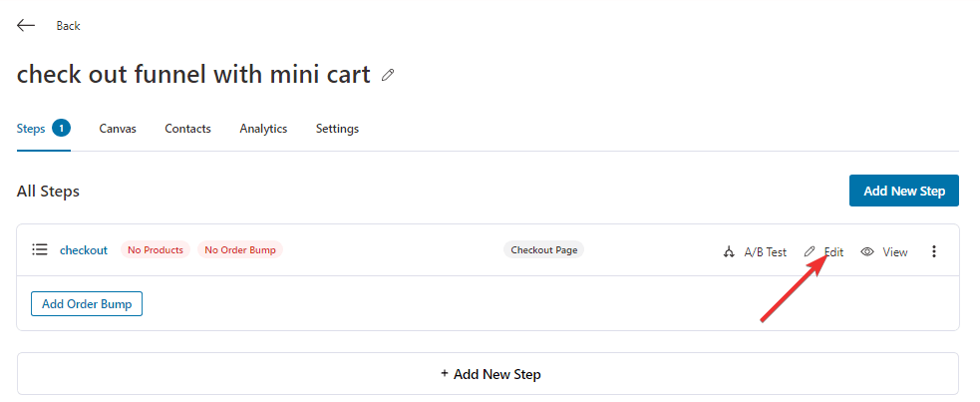
Task: Open the three-dot menu for checkout step
Action: (x=934, y=251)
